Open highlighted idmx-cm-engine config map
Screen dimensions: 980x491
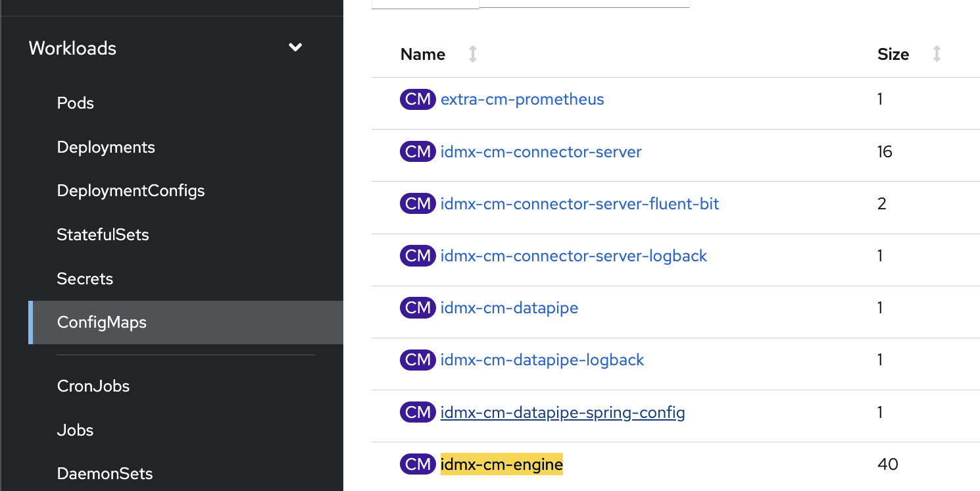(502, 465)
